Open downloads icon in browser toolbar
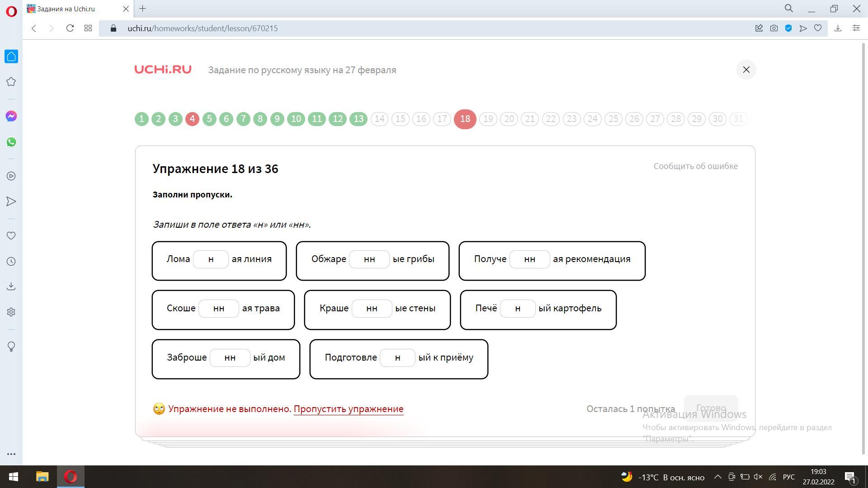This screenshot has width=868, height=488. (838, 28)
